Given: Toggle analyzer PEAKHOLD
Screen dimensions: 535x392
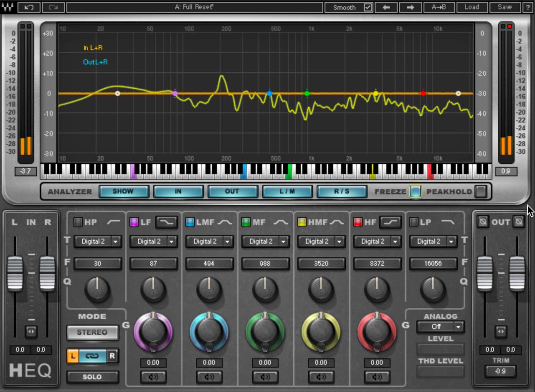Looking at the screenshot, I should coord(480,191).
